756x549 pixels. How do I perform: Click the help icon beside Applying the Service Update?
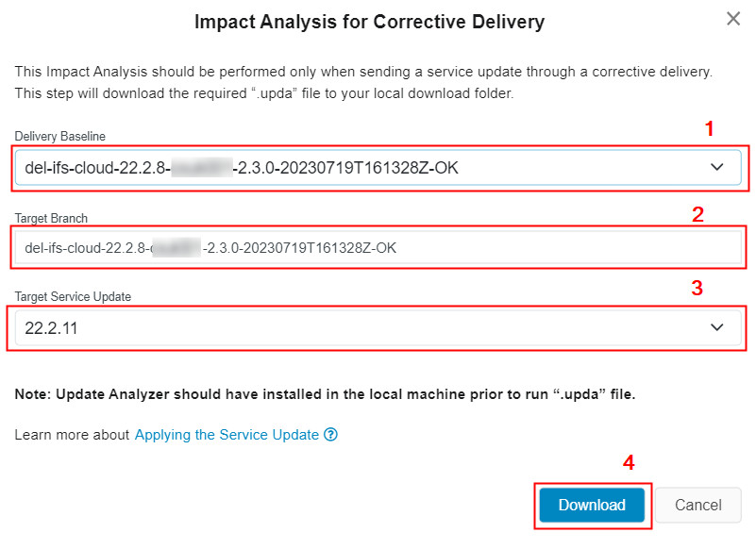click(330, 435)
